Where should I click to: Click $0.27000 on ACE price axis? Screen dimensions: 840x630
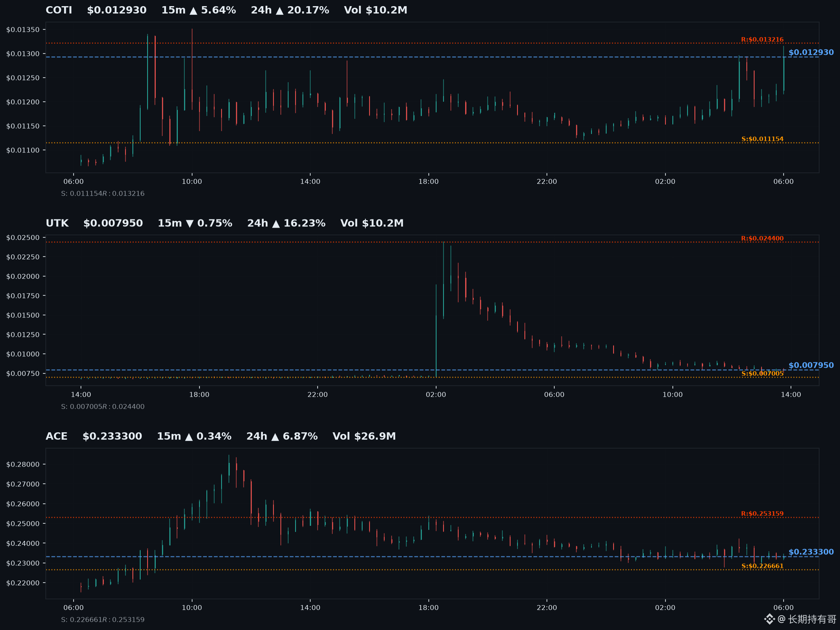click(x=23, y=485)
